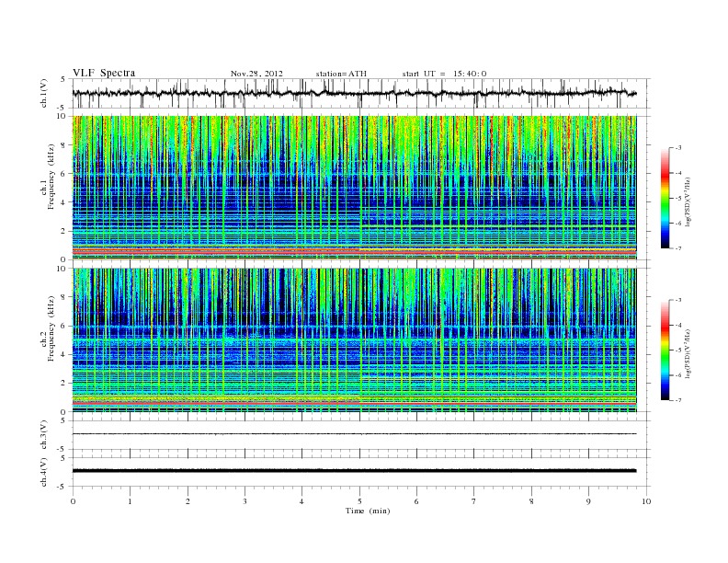Click the '6' frequency tick on ch.1 spectrogram
The width and height of the screenshot is (728, 563).
click(64, 173)
